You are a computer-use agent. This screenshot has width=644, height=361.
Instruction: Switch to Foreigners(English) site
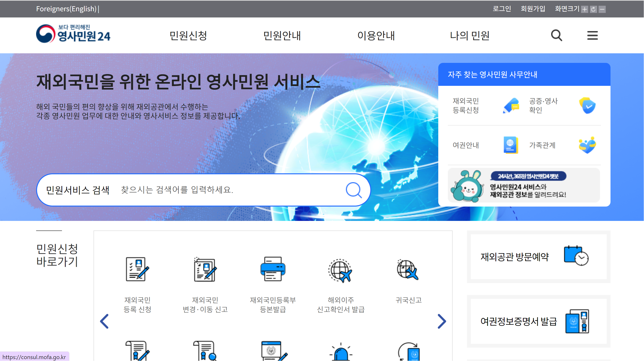66,9
